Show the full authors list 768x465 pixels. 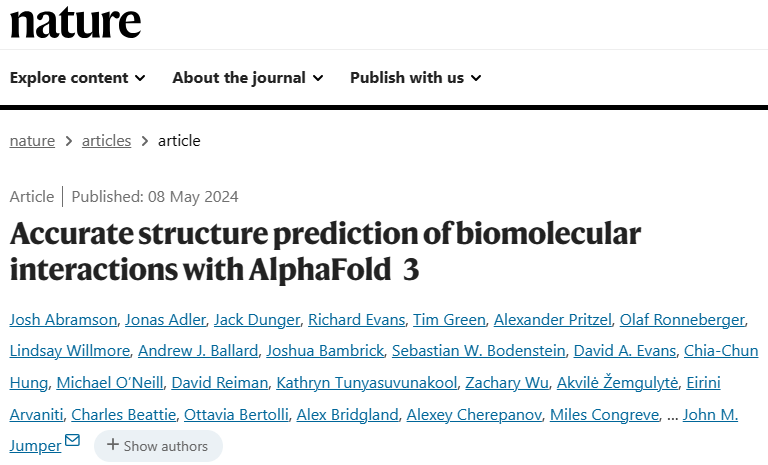(x=158, y=446)
